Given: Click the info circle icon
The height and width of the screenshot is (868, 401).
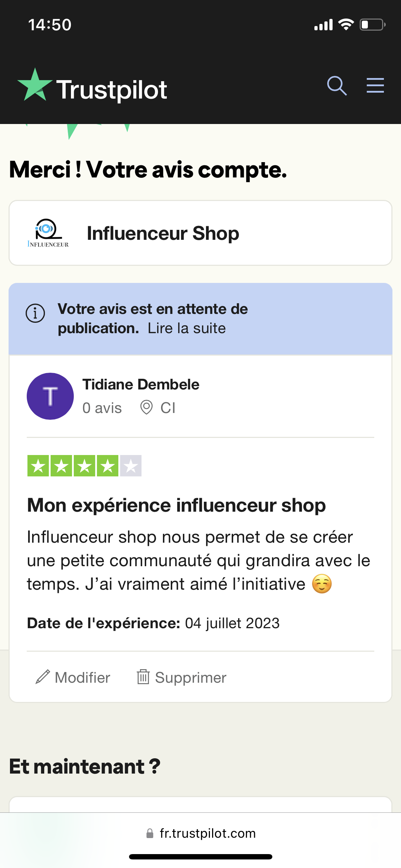Looking at the screenshot, I should click(35, 313).
